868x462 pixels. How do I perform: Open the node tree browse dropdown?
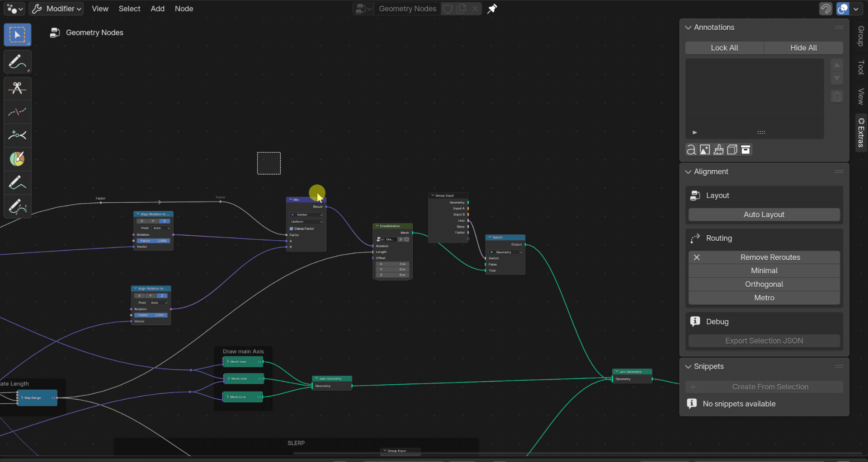pyautogui.click(x=363, y=9)
